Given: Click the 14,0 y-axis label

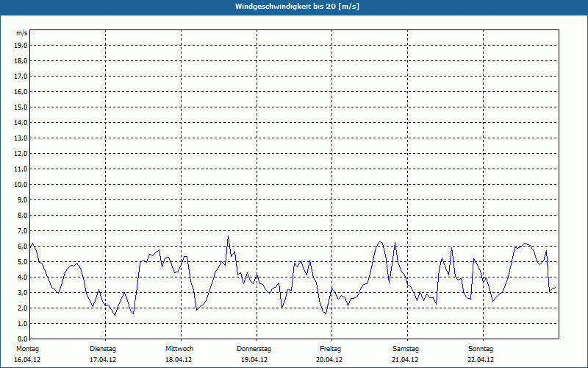Looking at the screenshot, I should pyautogui.click(x=21, y=122).
